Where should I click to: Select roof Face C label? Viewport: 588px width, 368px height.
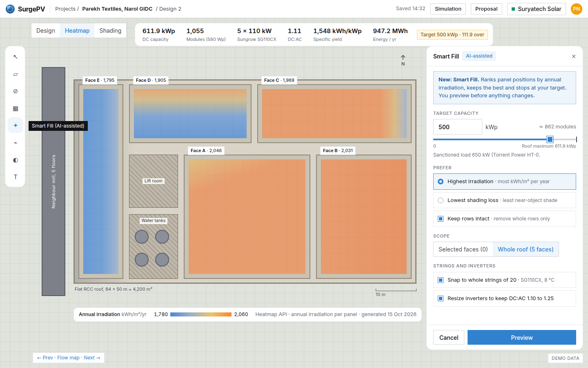pos(279,80)
